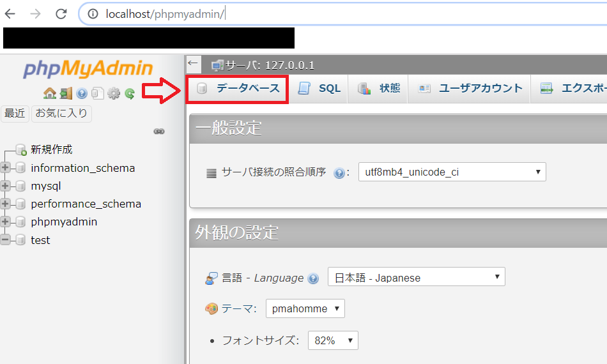Reload navigation panel with green refresh icon
This screenshot has height=364, width=607.
130,93
